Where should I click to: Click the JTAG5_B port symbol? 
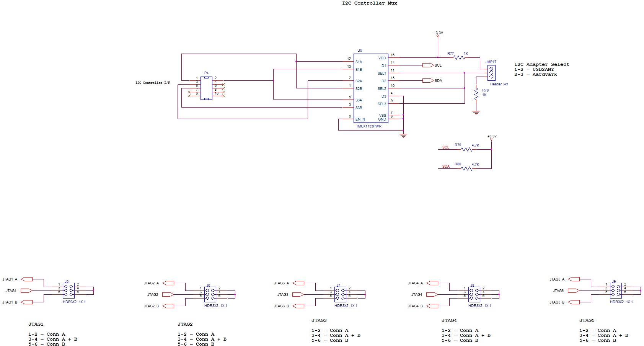pos(574,302)
